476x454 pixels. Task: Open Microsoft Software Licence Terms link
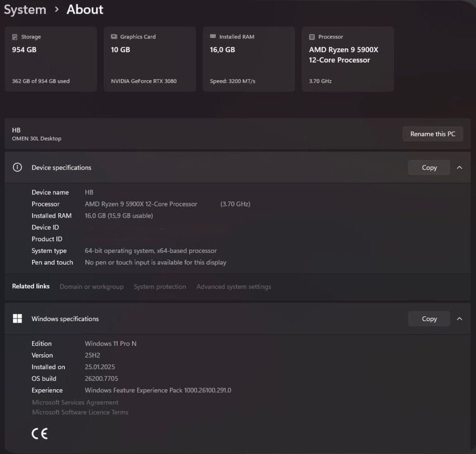(x=80, y=412)
